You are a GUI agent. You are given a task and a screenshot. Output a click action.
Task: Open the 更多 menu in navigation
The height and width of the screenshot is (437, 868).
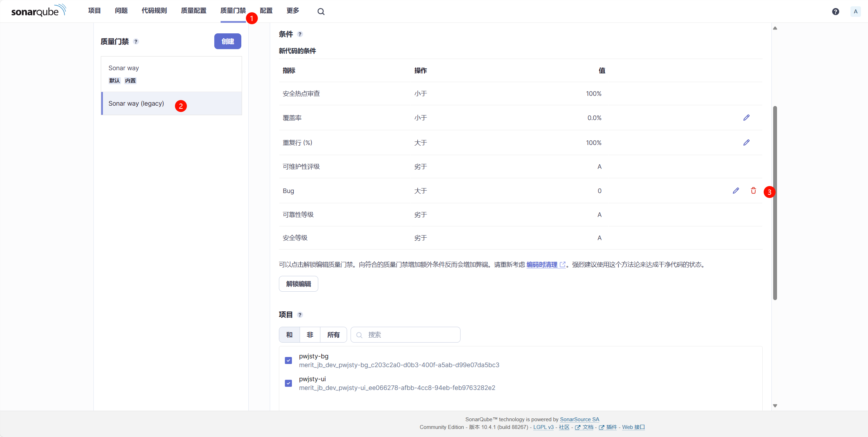pyautogui.click(x=293, y=11)
